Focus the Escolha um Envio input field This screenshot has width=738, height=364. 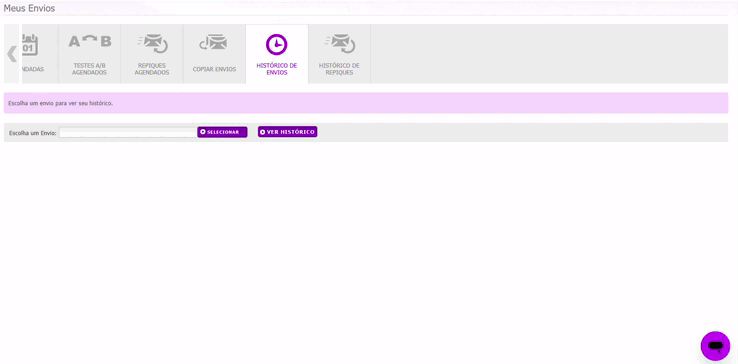128,133
